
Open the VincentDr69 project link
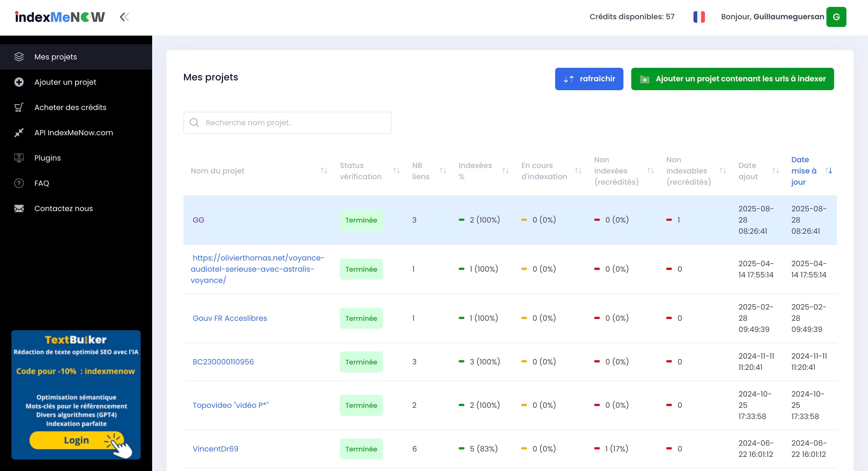tap(215, 449)
